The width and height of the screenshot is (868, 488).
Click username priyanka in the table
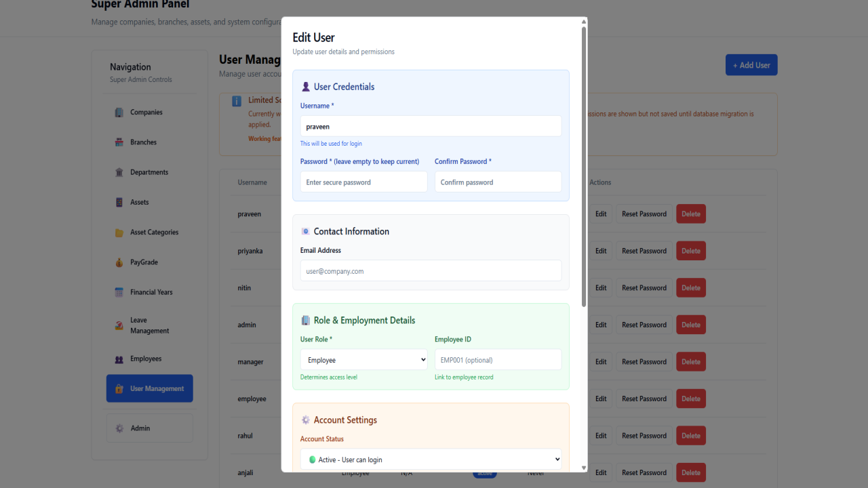[x=250, y=251]
